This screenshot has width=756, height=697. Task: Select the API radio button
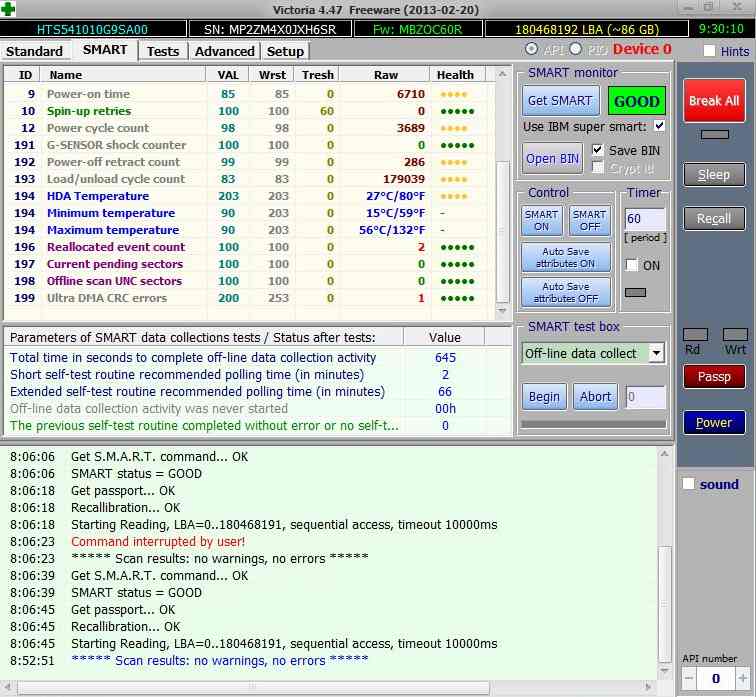coord(531,49)
